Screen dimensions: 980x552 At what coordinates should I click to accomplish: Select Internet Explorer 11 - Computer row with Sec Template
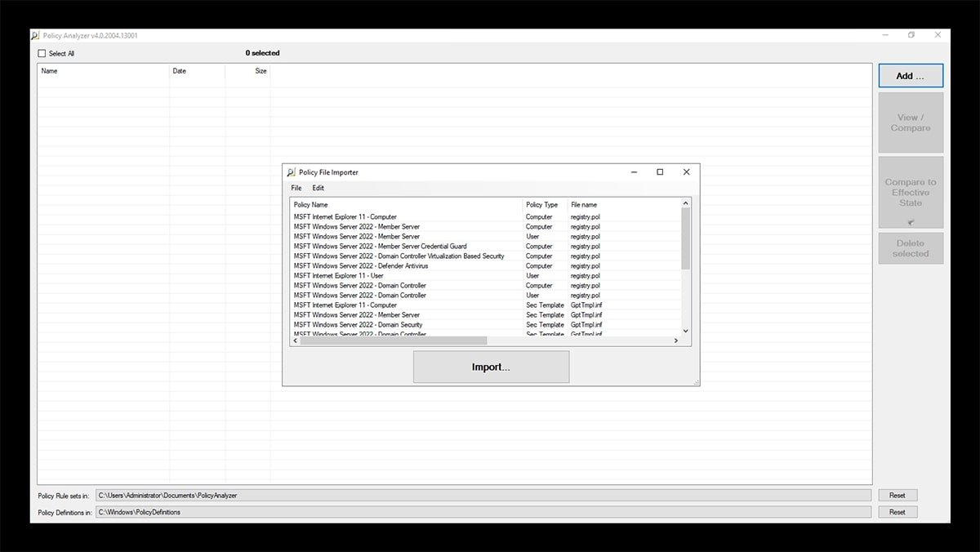485,305
